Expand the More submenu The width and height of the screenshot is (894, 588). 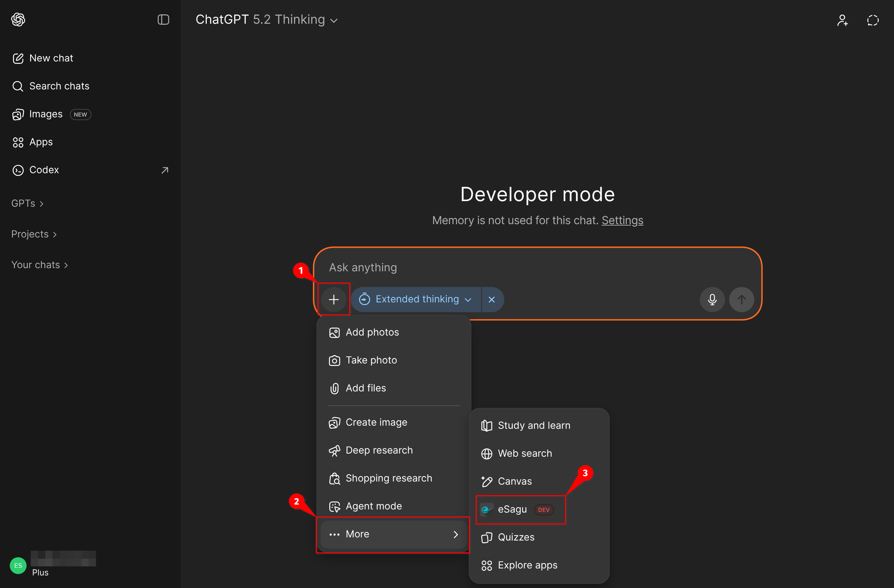pyautogui.click(x=393, y=534)
